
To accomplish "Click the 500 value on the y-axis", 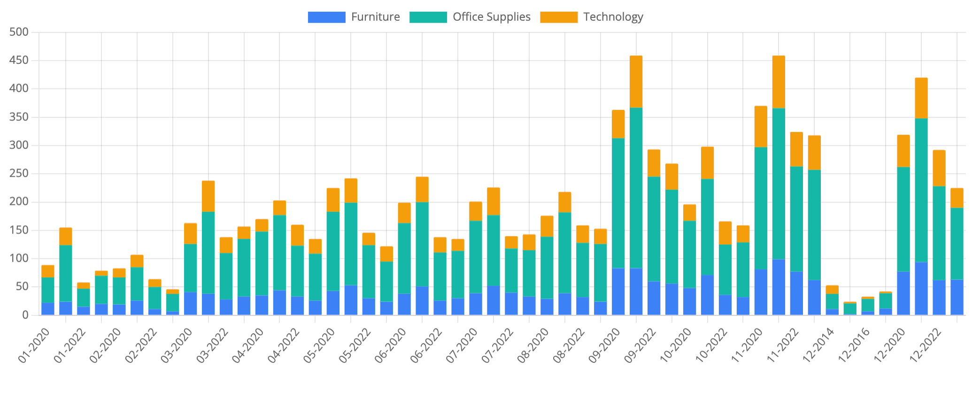I will coord(19,32).
